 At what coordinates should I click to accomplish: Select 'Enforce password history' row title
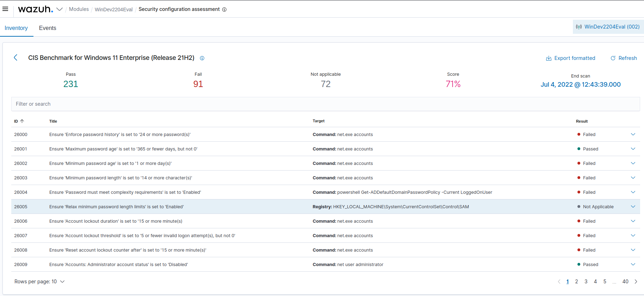pyautogui.click(x=120, y=135)
